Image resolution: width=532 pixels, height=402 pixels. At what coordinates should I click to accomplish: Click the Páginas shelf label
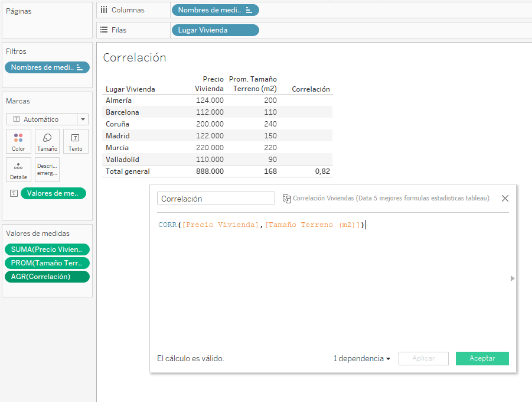click(19, 11)
